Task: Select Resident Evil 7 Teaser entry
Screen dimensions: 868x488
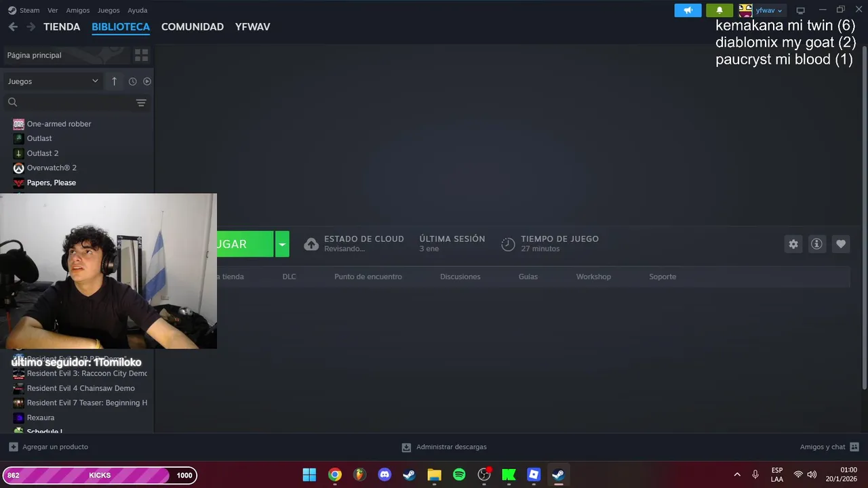Action: point(87,403)
